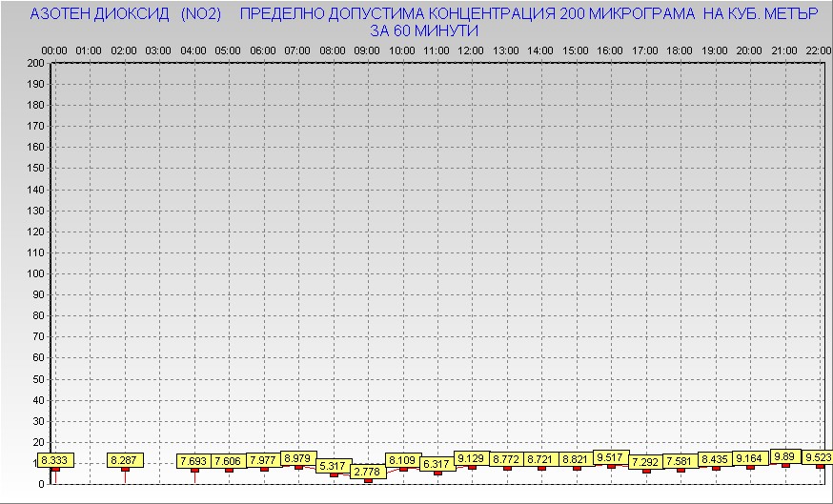Click the 9.129 data label

(x=472, y=458)
